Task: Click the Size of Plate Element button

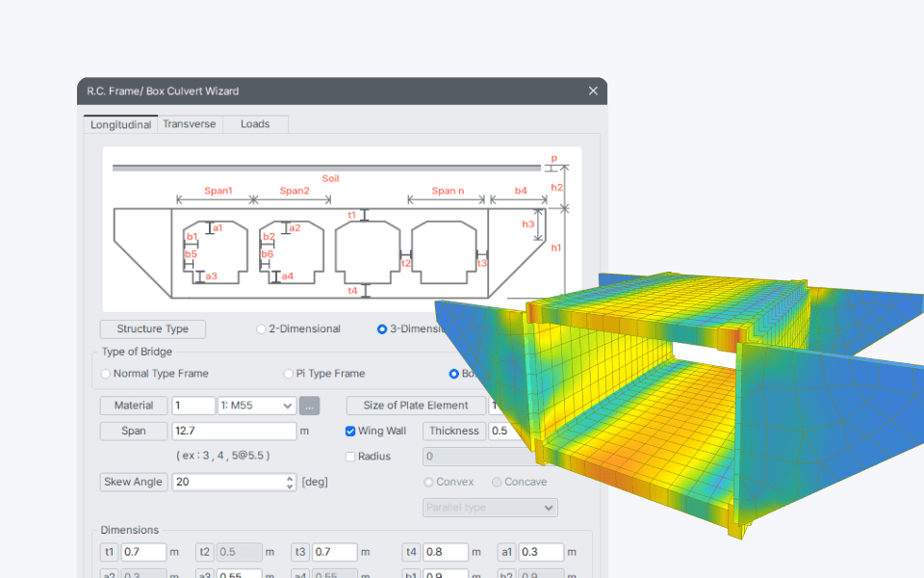Action: click(x=415, y=406)
